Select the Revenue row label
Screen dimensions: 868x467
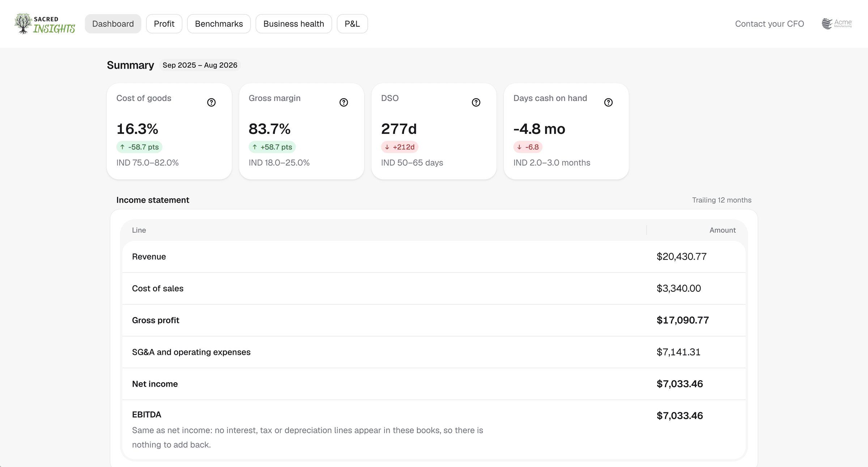tap(149, 257)
